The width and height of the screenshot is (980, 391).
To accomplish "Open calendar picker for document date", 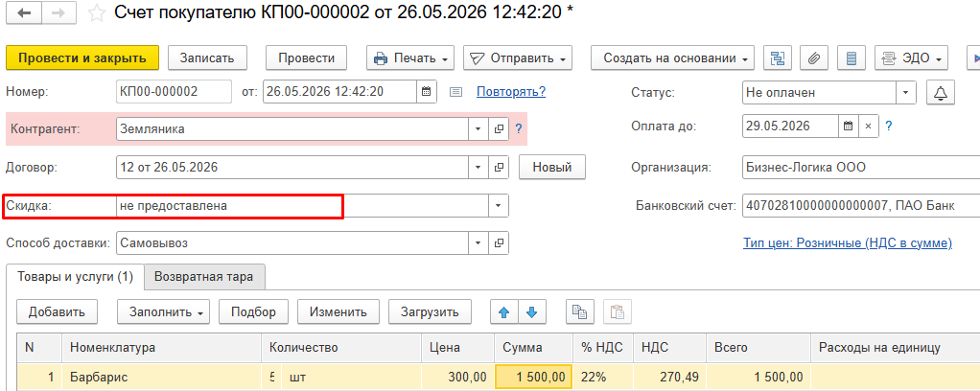I will (426, 92).
